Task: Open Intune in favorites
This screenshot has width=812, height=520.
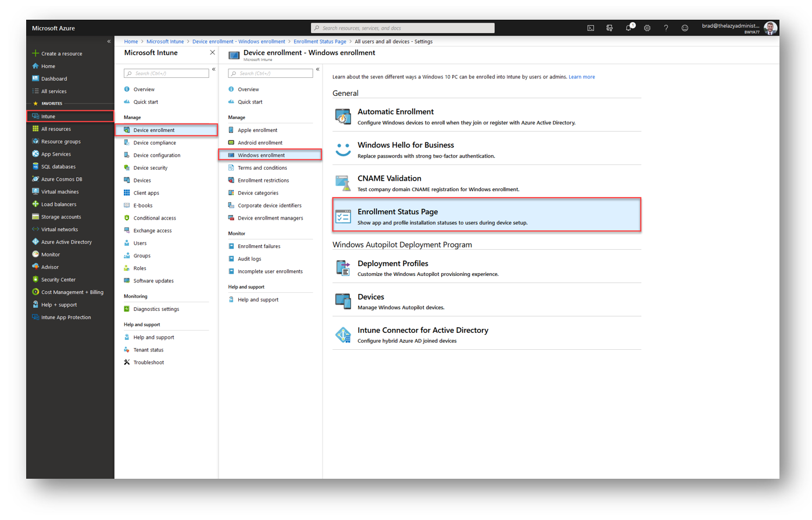Action: tap(70, 116)
